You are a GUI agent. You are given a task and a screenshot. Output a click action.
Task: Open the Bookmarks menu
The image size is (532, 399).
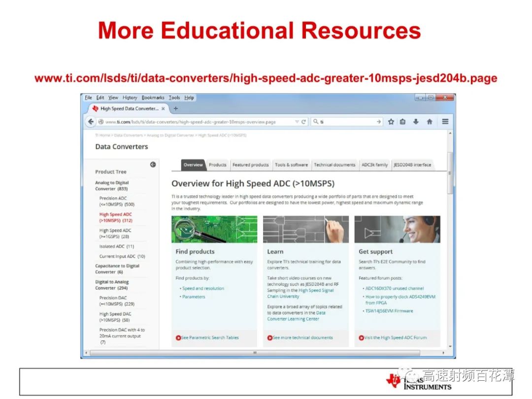pyautogui.click(x=153, y=98)
